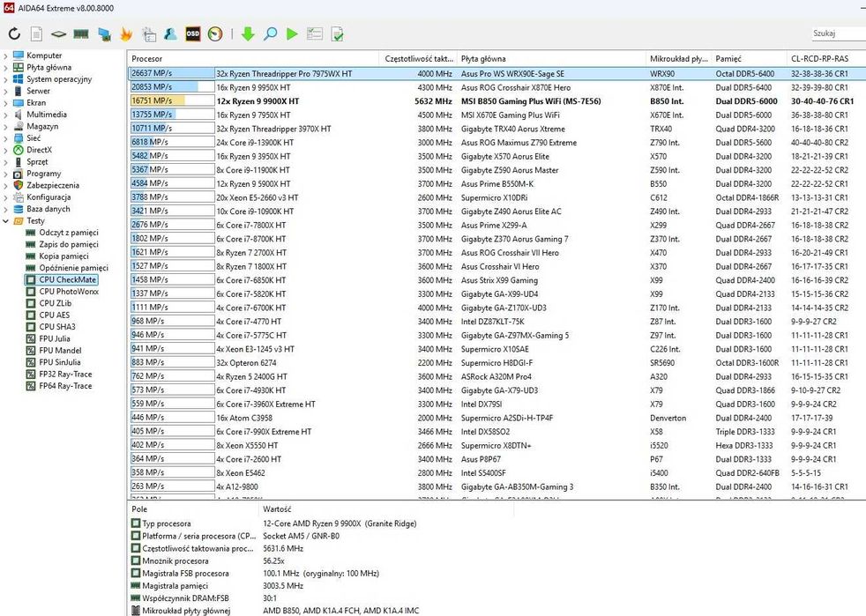The width and height of the screenshot is (866, 616).
Task: Open Odczyt z pamięci memory test
Action: tap(68, 233)
